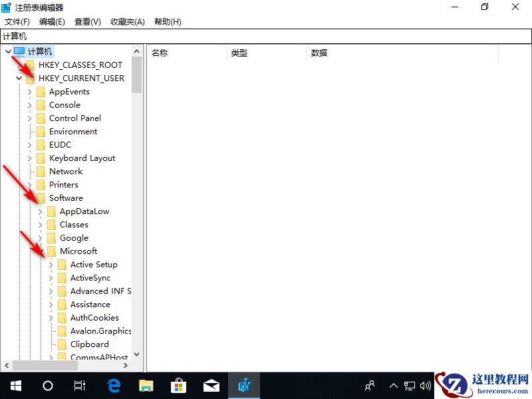The height and width of the screenshot is (399, 532).
Task: Click the Task View button on taskbar
Action: tap(80, 385)
